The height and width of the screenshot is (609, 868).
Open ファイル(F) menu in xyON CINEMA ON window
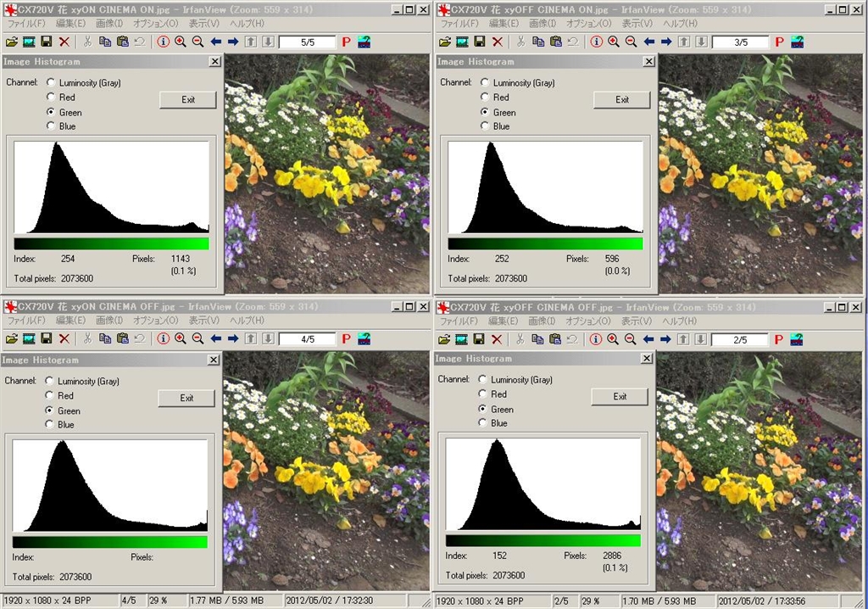tap(26, 23)
